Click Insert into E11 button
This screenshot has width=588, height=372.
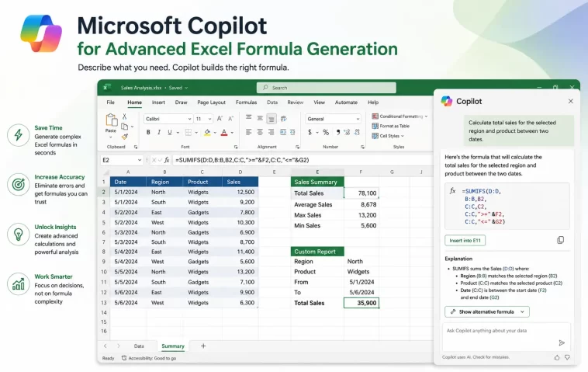click(x=465, y=240)
